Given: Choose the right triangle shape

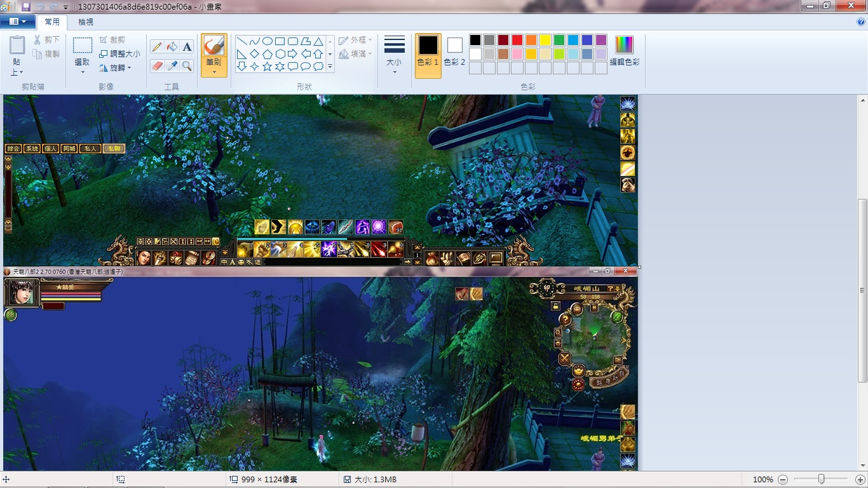Looking at the screenshot, I should click(x=241, y=54).
